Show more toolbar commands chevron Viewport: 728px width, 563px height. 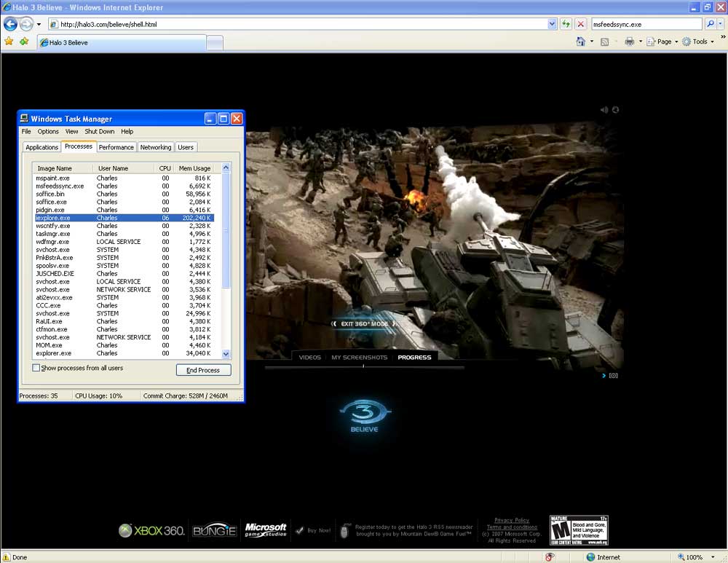pyautogui.click(x=723, y=37)
